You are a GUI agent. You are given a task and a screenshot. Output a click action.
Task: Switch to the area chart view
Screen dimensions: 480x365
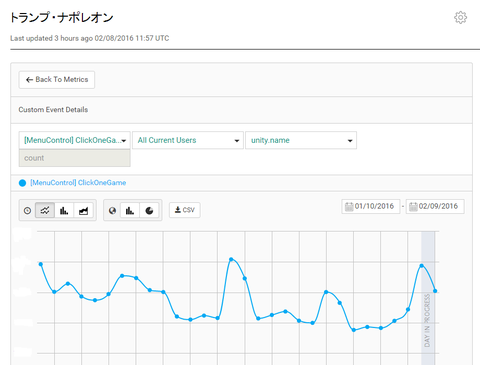(x=83, y=210)
